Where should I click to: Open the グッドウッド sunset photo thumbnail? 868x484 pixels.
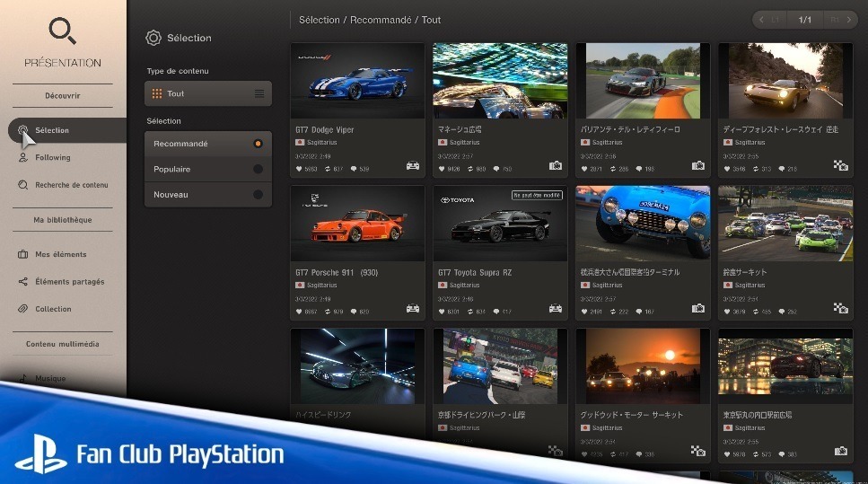click(x=643, y=366)
